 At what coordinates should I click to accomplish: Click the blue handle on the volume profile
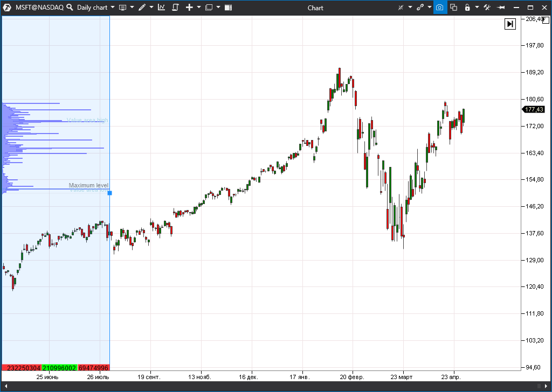point(109,193)
